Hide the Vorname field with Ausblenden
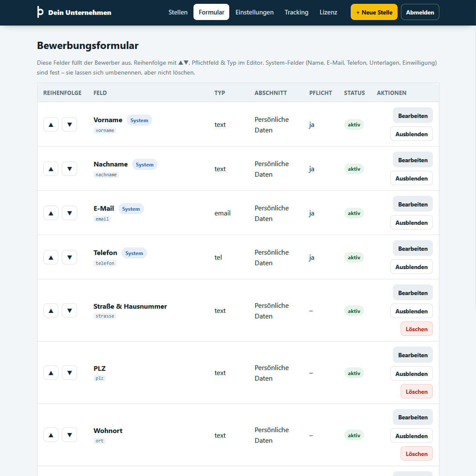 pyautogui.click(x=412, y=134)
